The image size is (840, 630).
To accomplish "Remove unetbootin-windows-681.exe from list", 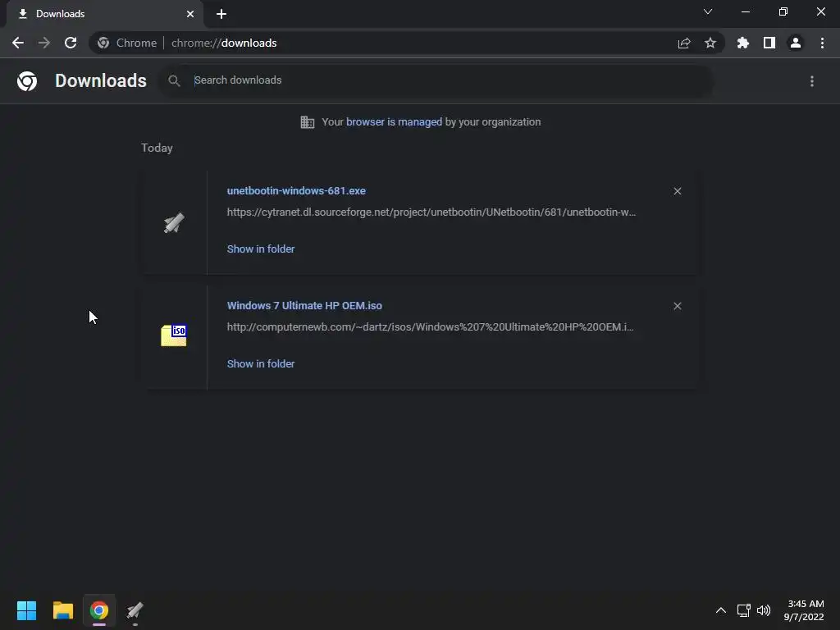I will (x=678, y=191).
